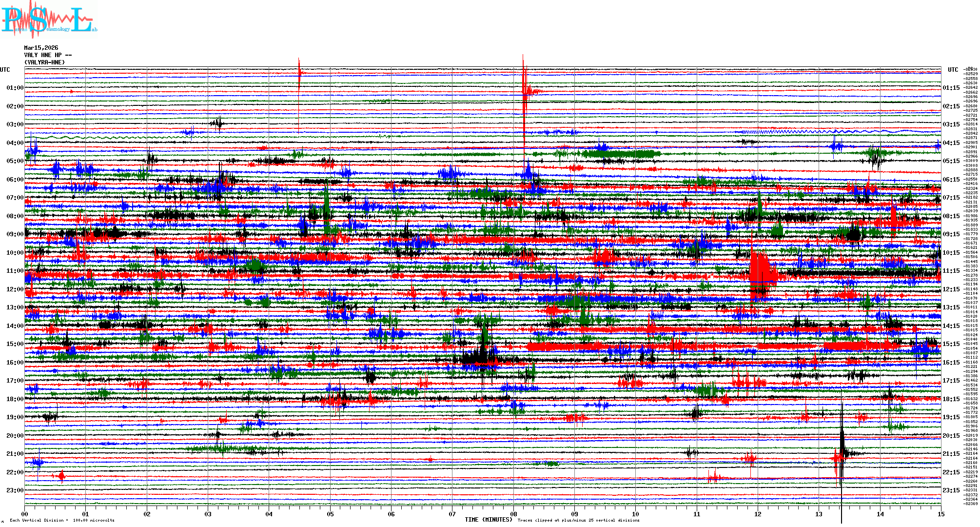
Task: Click the Traces clipped footnote text
Action: click(x=578, y=520)
